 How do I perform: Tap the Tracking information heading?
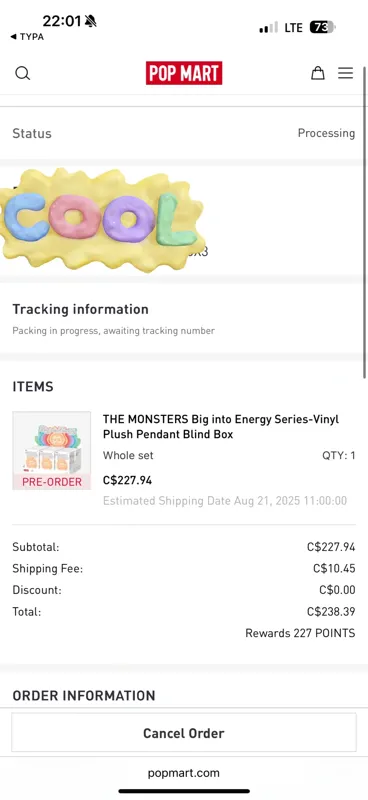click(81, 309)
